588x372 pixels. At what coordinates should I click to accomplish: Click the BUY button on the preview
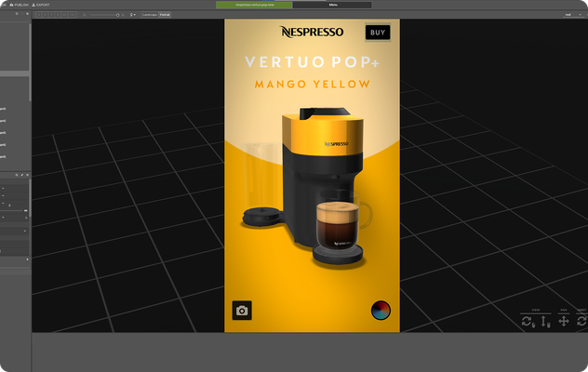pos(378,33)
